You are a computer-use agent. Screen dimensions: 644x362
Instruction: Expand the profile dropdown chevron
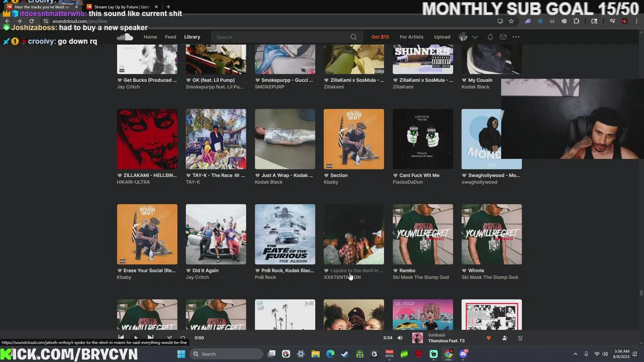[x=474, y=37]
